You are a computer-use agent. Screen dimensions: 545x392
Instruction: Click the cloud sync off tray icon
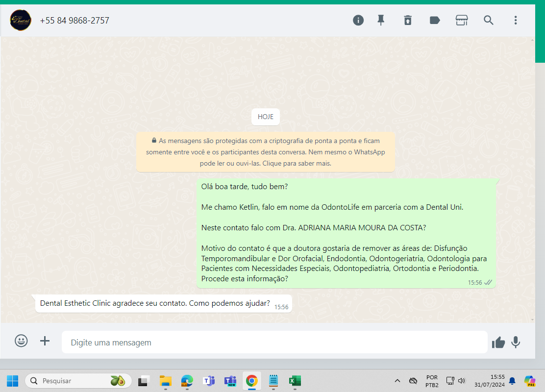(413, 381)
